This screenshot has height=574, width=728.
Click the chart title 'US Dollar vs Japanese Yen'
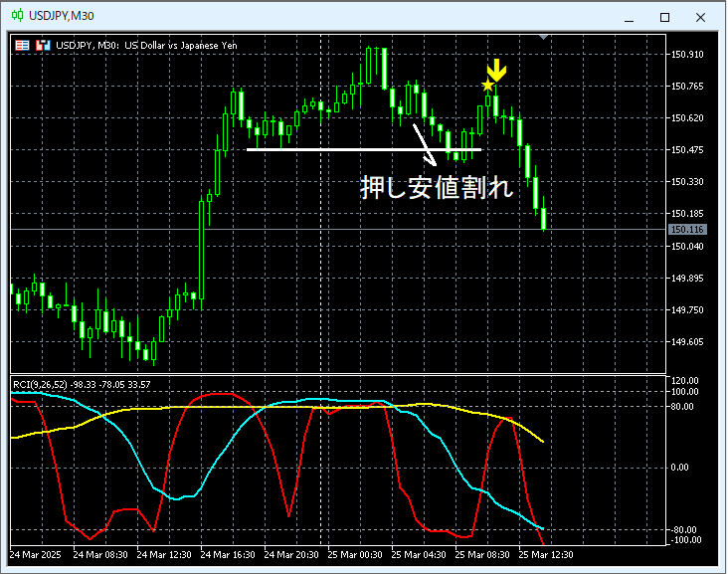coord(181,46)
